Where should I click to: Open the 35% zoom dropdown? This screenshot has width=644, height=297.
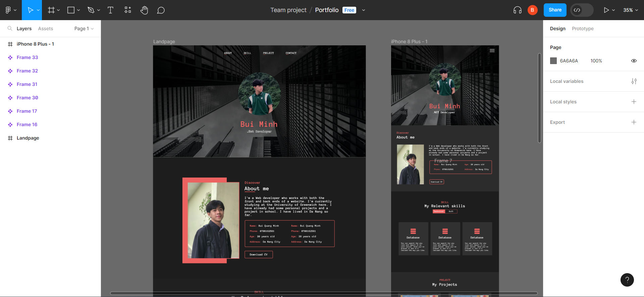[630, 10]
